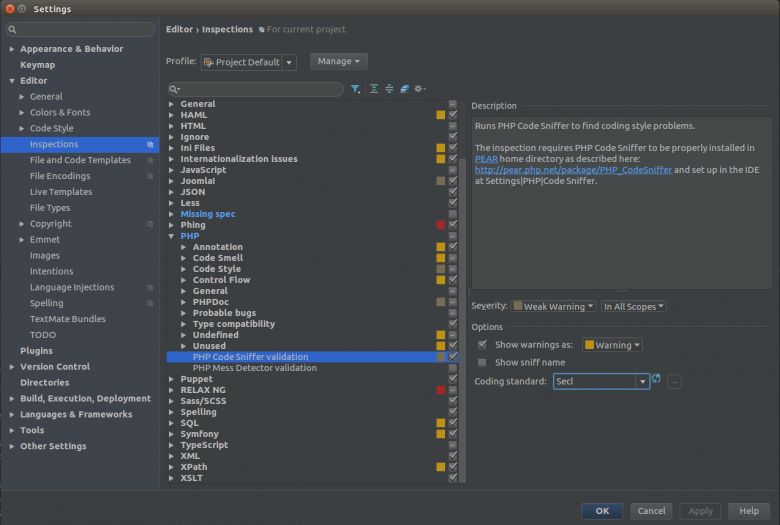Click the red close window button
Image resolution: width=780 pixels, height=525 pixels.
[10, 8]
